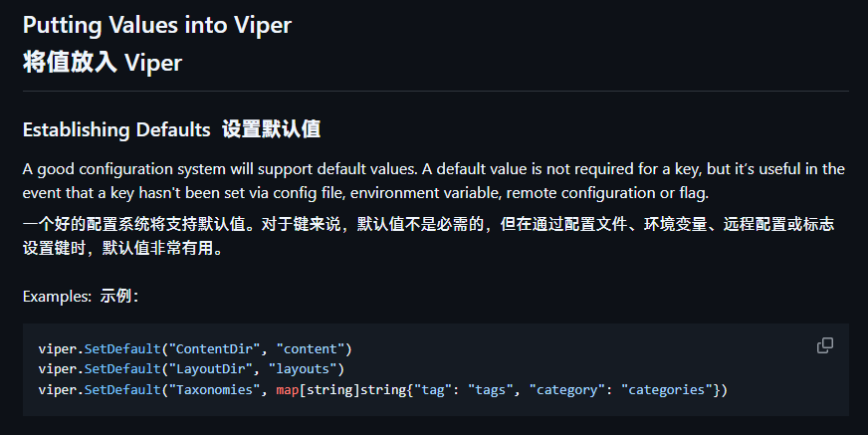The height and width of the screenshot is (435, 868).
Task: Click the horizontal divider below the main heading
Action: pyautogui.click(x=434, y=92)
